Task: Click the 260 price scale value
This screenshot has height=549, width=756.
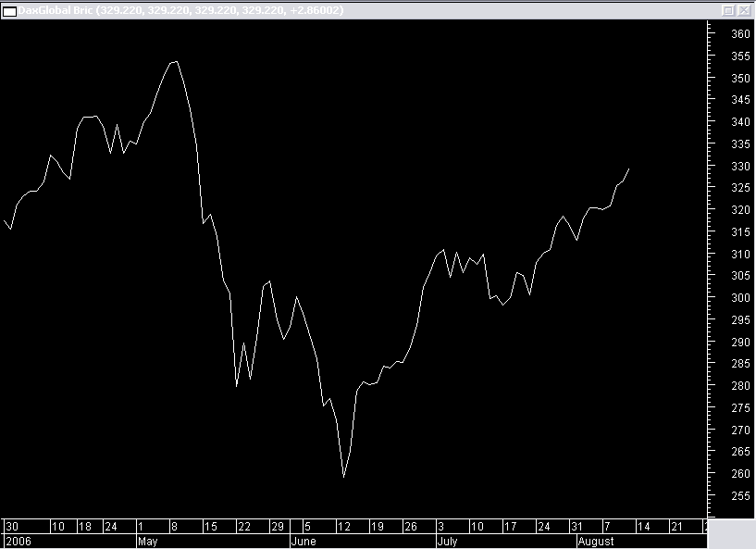Action: [x=740, y=474]
